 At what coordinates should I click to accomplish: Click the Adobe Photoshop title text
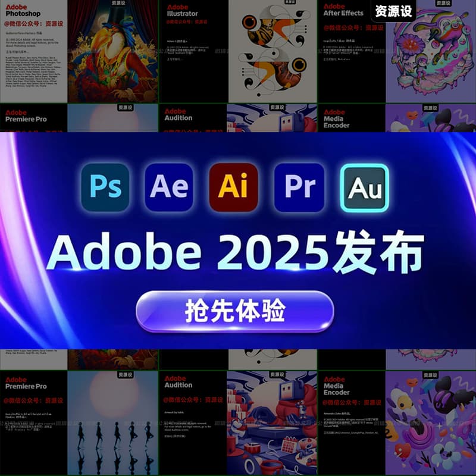pos(23,10)
